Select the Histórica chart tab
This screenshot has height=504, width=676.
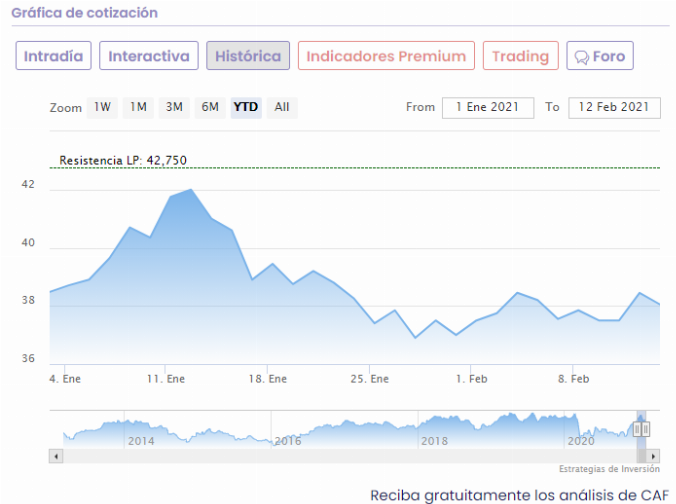[x=248, y=56]
